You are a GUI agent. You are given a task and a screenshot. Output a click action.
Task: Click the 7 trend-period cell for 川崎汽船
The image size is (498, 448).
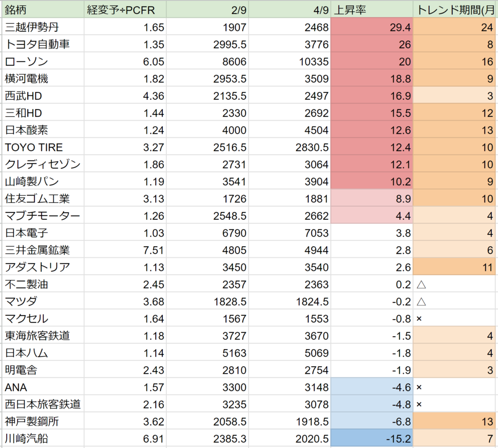click(x=455, y=439)
